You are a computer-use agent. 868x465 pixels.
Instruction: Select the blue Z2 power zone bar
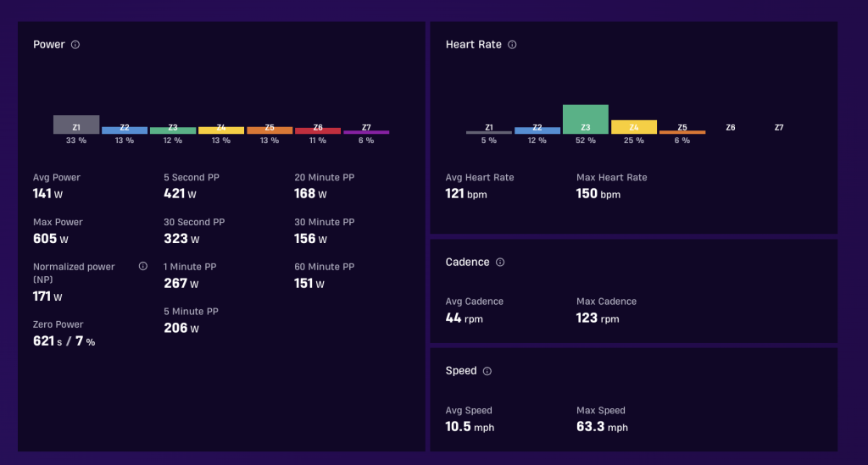coord(125,130)
